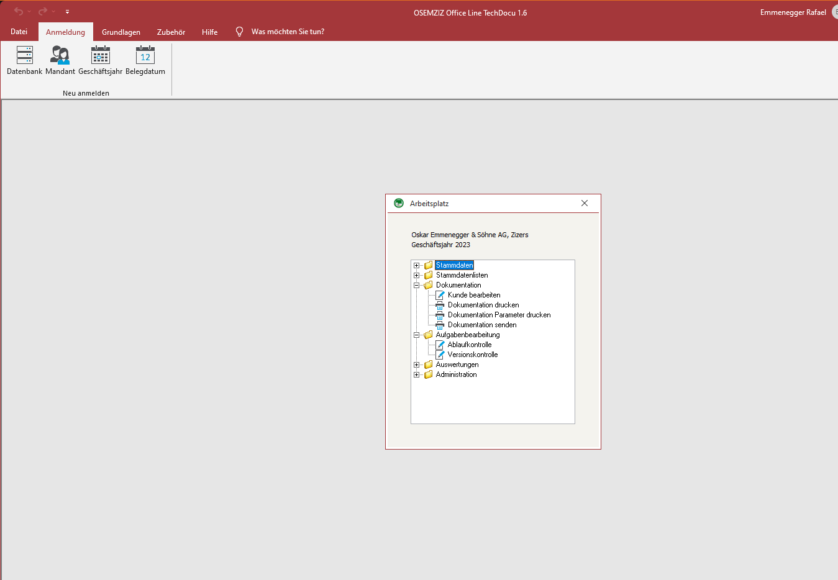
Task: Open the Ablaufkontrolle task item
Action: 469,345
